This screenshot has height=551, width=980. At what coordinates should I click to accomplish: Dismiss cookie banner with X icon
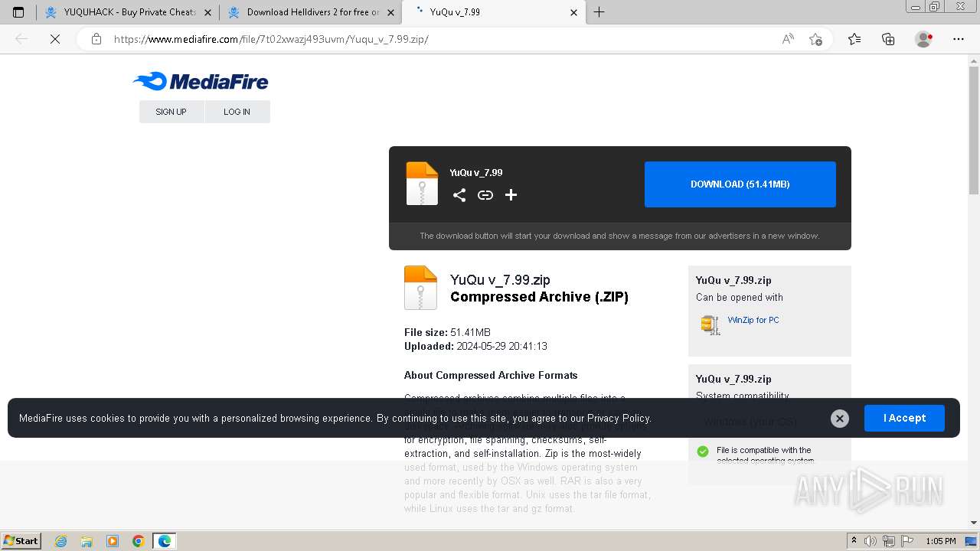840,418
